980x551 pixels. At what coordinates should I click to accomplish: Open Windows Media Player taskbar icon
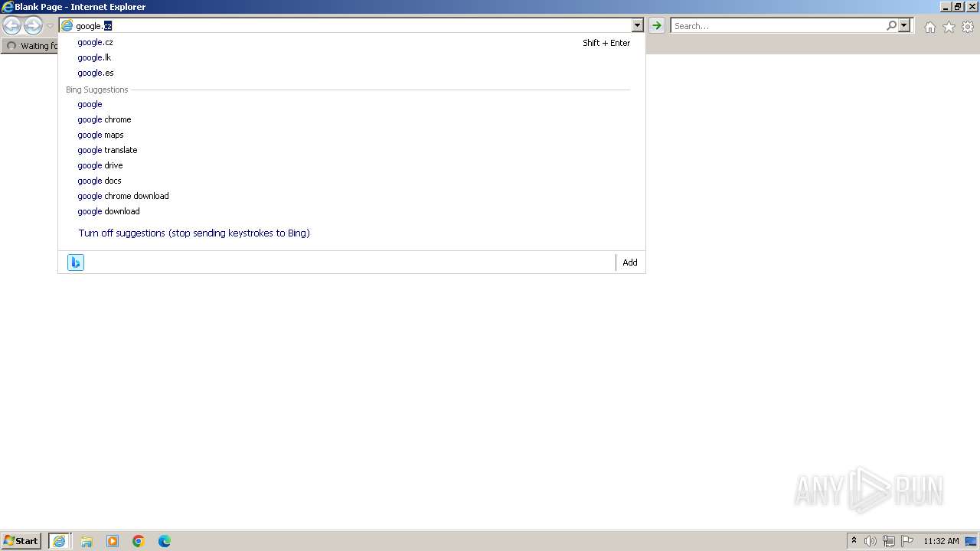[113, 541]
